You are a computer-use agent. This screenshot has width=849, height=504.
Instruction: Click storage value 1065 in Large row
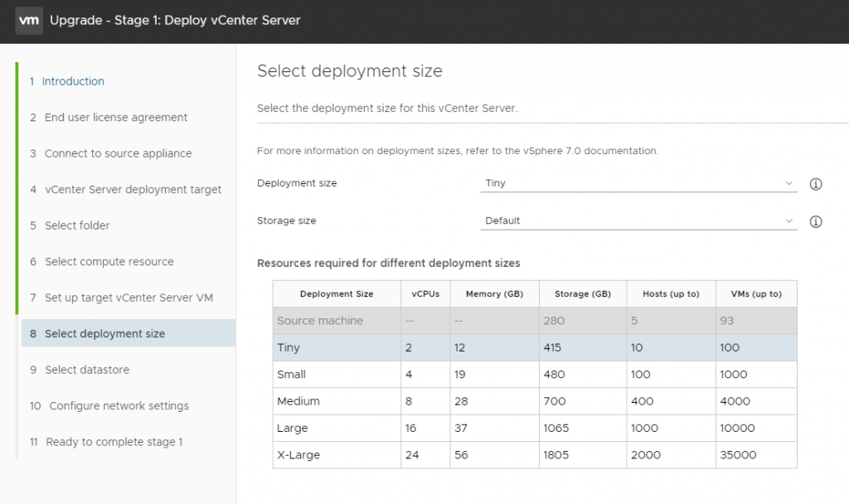click(x=556, y=429)
